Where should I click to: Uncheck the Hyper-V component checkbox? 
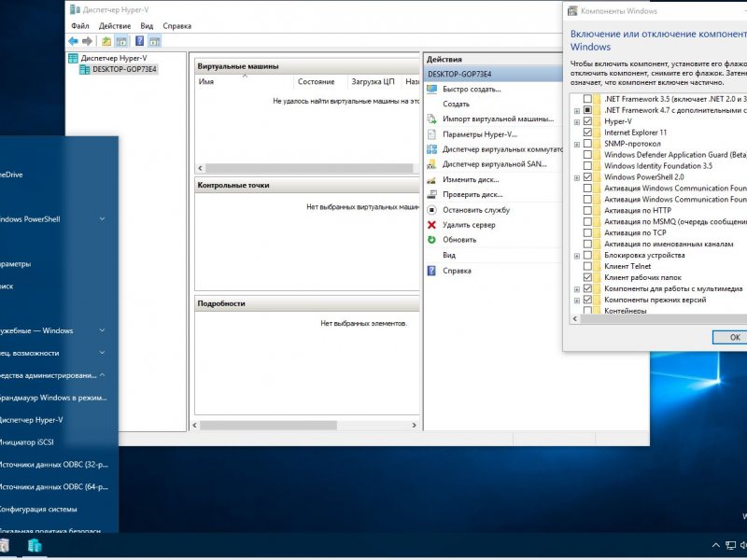(587, 121)
